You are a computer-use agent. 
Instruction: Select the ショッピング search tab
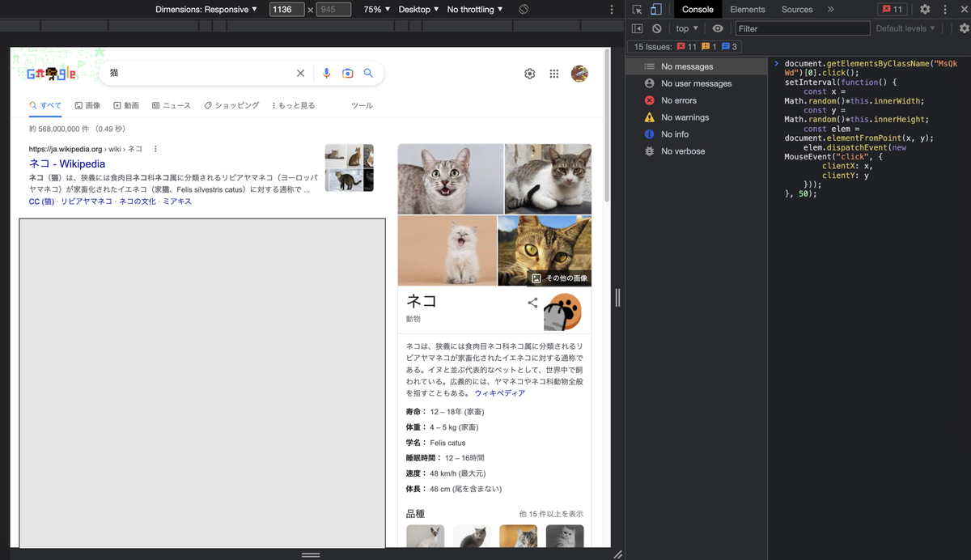pos(231,105)
